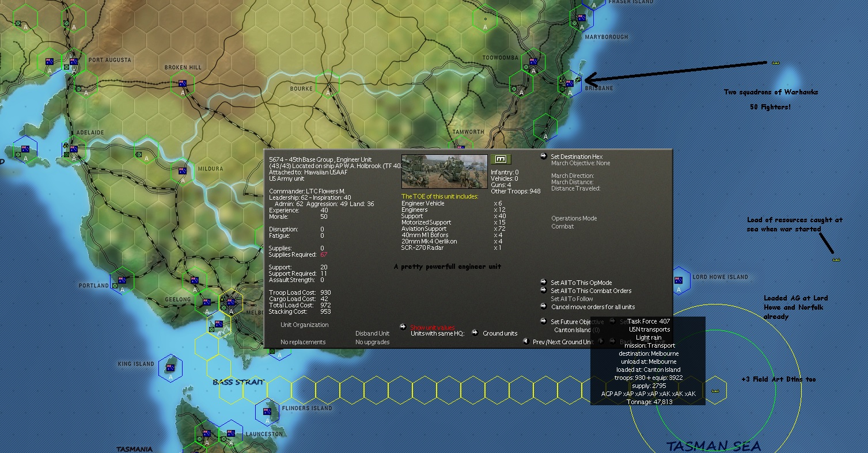Click Cancel move orders for all units
Image resolution: width=868 pixels, height=453 pixels.
(x=593, y=307)
